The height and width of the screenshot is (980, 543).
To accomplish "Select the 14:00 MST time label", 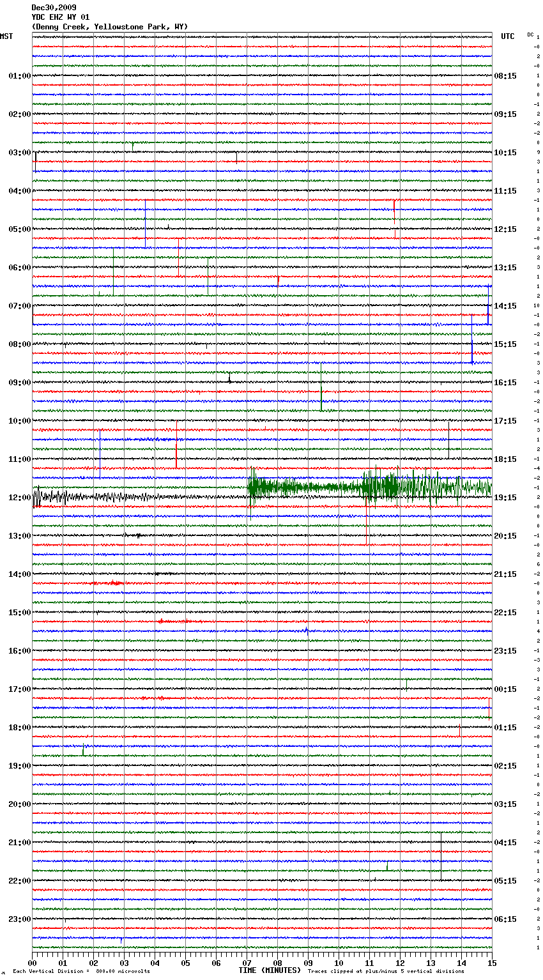I will [20, 574].
